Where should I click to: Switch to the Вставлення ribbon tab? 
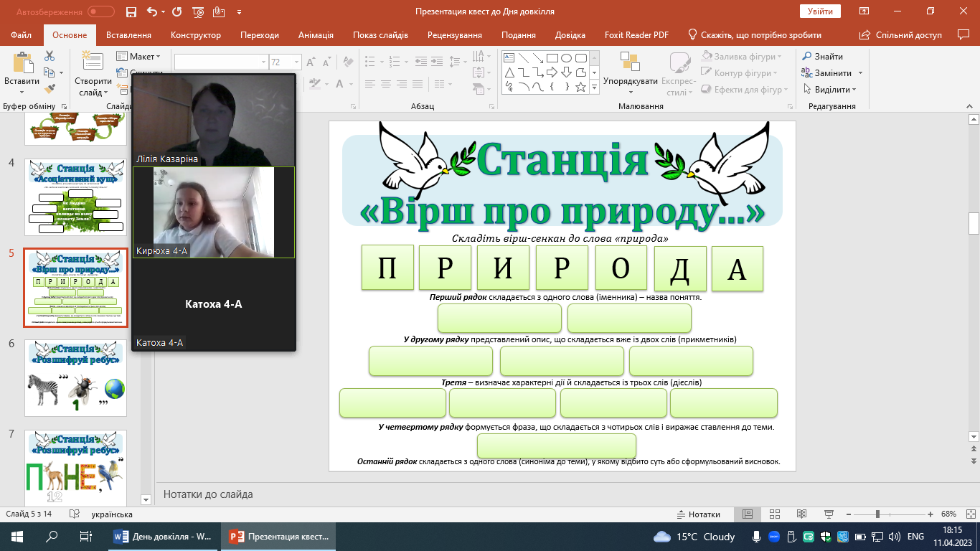click(128, 35)
